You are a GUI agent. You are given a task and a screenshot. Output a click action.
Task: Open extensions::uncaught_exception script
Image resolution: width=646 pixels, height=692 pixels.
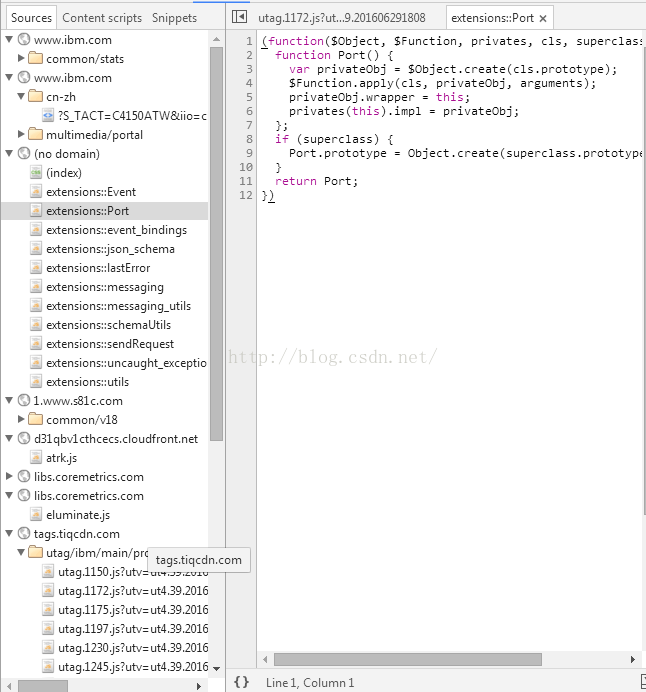[x=126, y=363]
